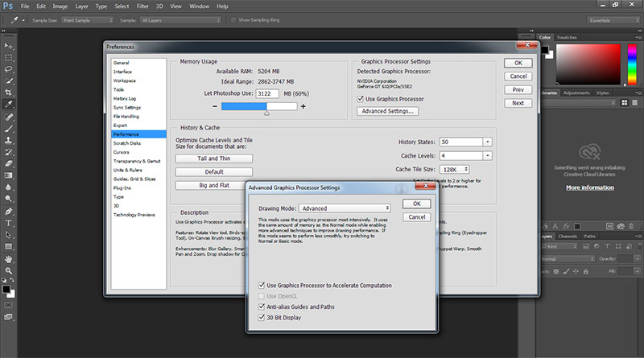Screen dimensions: 644x358
Task: Open Sample All Layers dropdown
Action: (x=180, y=20)
